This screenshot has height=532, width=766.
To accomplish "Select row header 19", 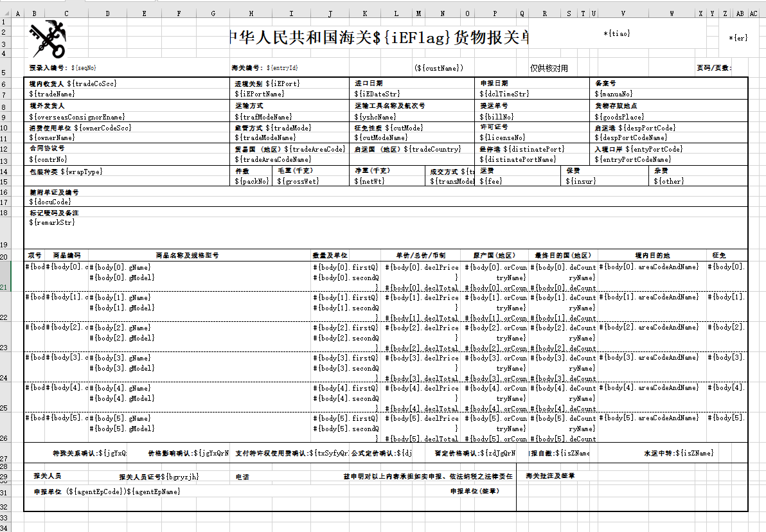I will [5, 233].
